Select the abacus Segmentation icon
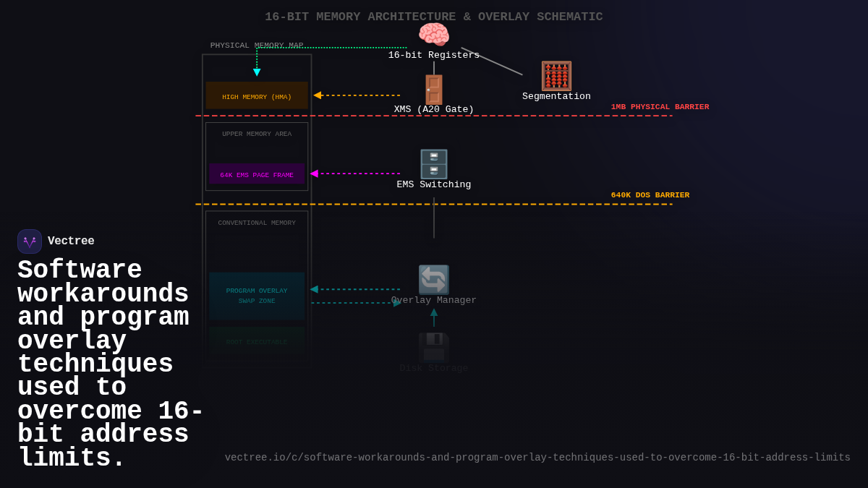The width and height of the screenshot is (868, 488). pos(556,75)
